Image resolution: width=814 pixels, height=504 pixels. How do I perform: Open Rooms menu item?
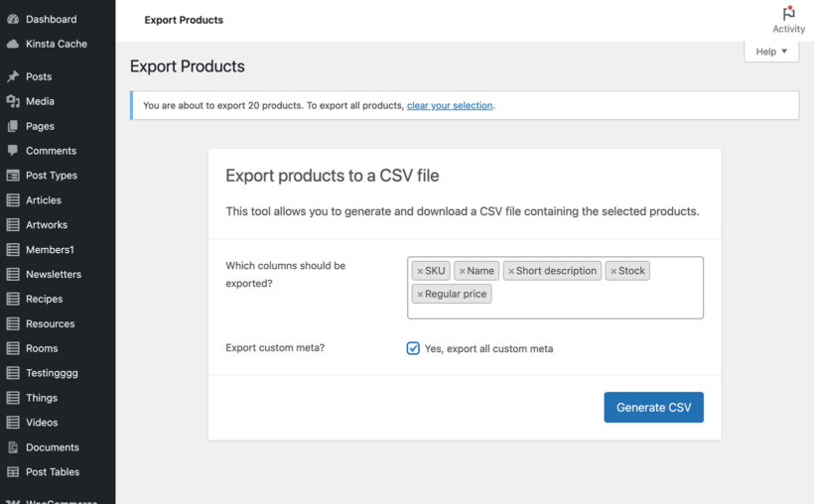42,348
